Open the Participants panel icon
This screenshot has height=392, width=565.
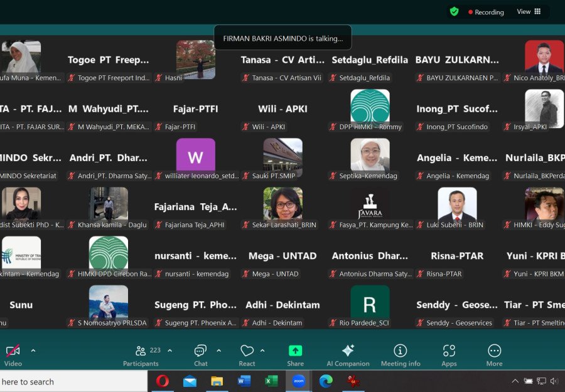point(141,350)
